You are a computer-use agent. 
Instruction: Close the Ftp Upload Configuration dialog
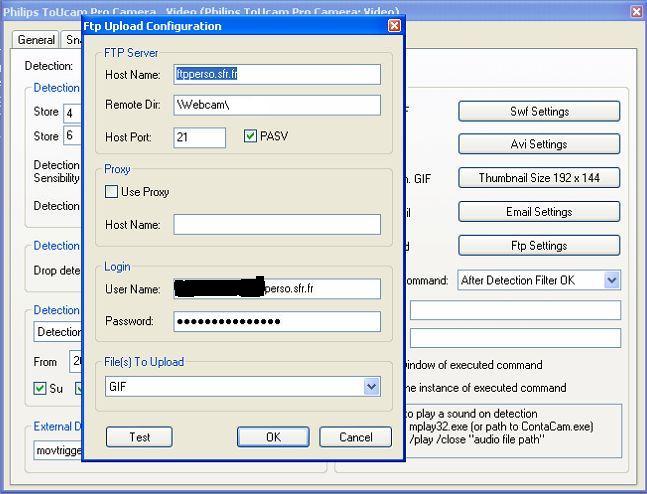tap(394, 26)
